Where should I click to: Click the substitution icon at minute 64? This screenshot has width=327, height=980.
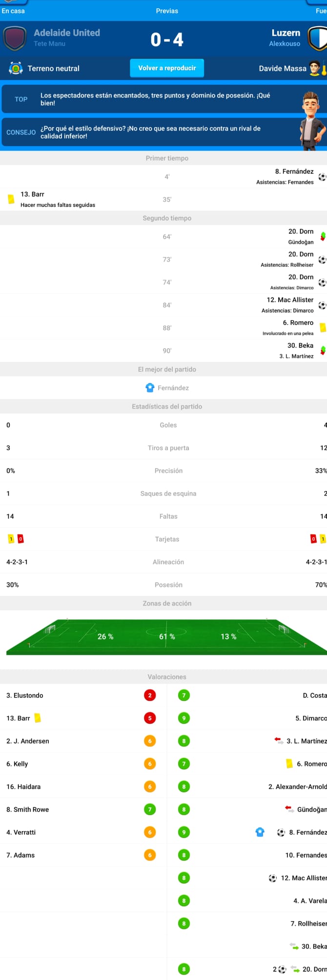tap(323, 236)
